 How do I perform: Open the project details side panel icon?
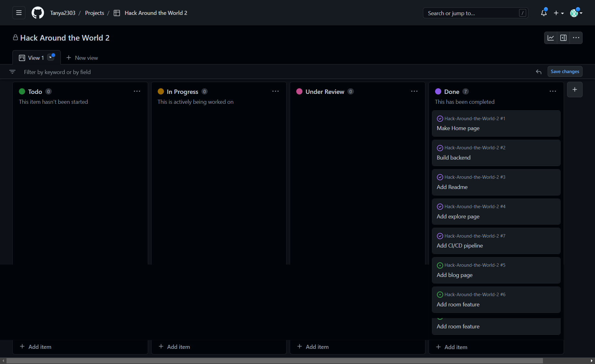click(x=563, y=38)
